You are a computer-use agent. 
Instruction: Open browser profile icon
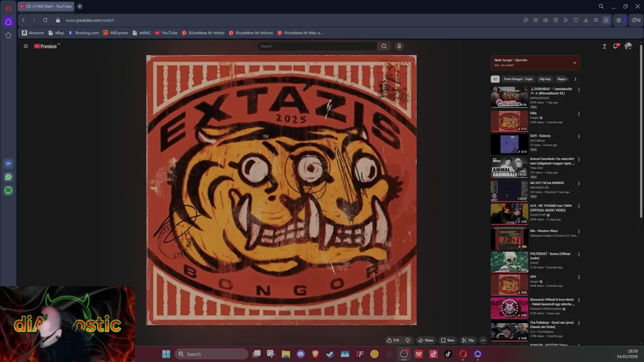point(606,20)
